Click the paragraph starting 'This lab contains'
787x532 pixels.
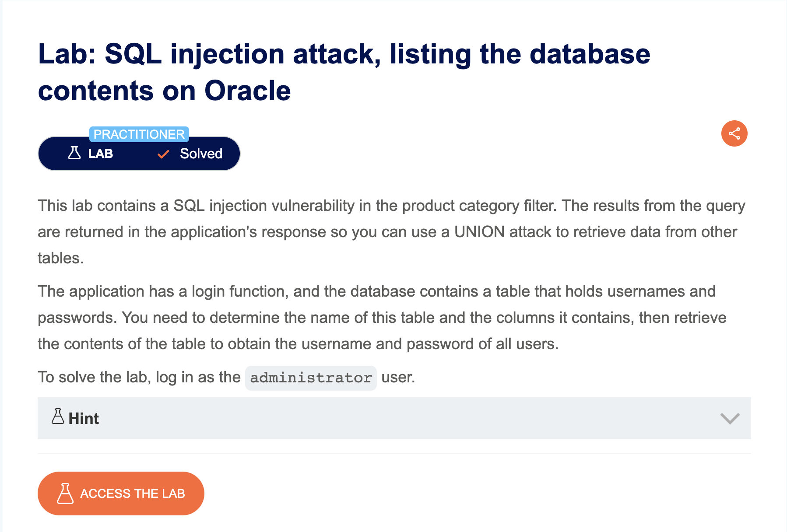tap(391, 232)
